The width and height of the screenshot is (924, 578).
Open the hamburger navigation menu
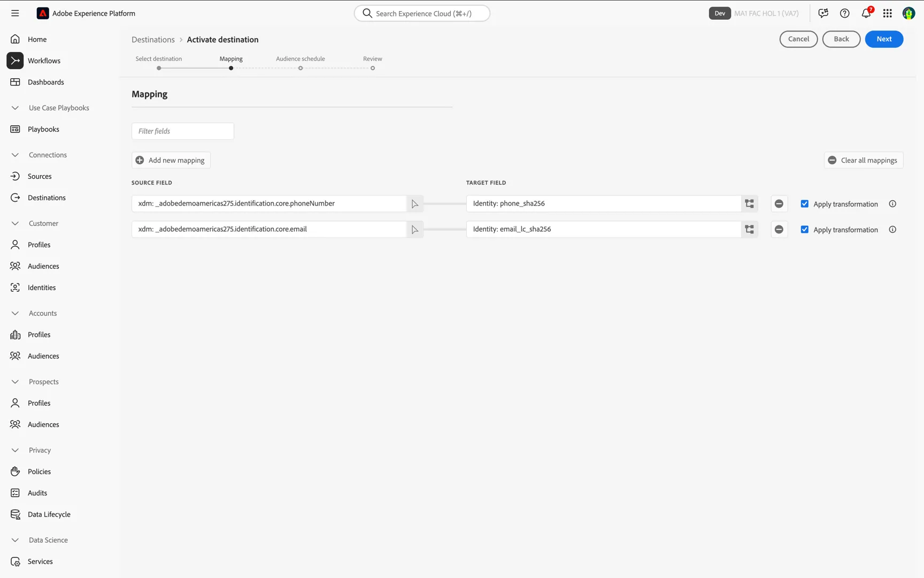(x=15, y=13)
